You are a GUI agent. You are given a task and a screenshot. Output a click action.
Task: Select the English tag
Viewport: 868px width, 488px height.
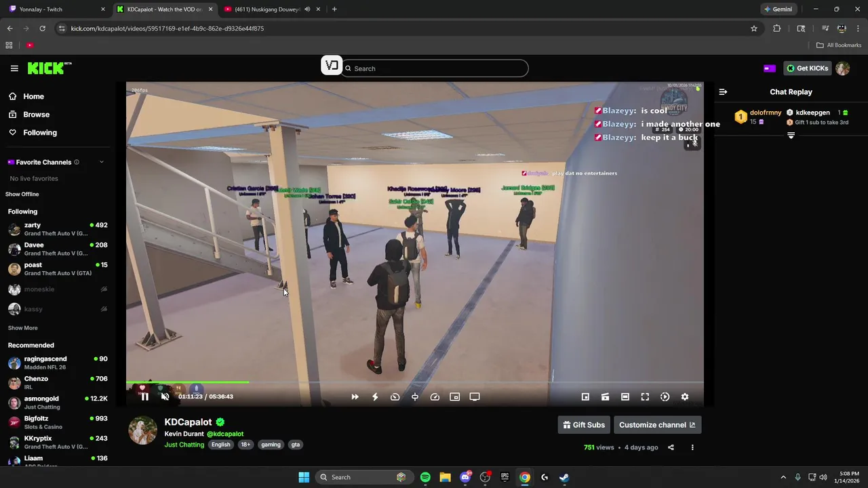pyautogui.click(x=221, y=445)
